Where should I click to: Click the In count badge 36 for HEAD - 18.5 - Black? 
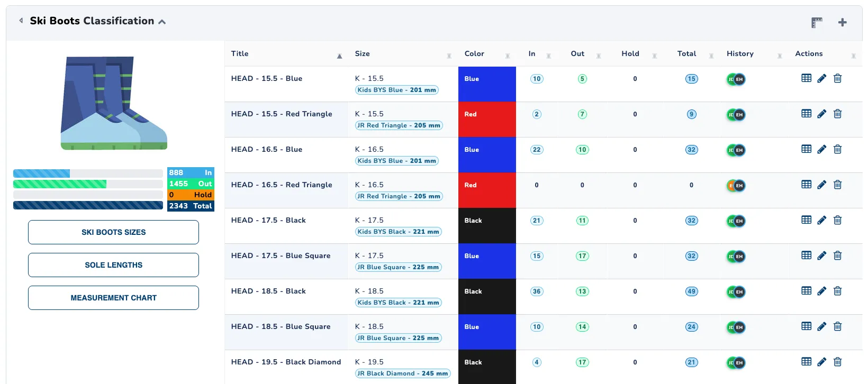click(537, 291)
